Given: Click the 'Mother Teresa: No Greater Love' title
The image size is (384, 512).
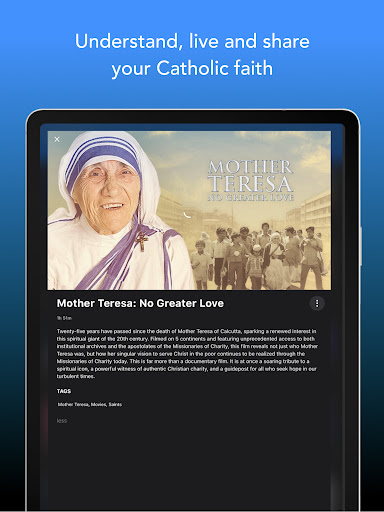Looking at the screenshot, I should 140,303.
